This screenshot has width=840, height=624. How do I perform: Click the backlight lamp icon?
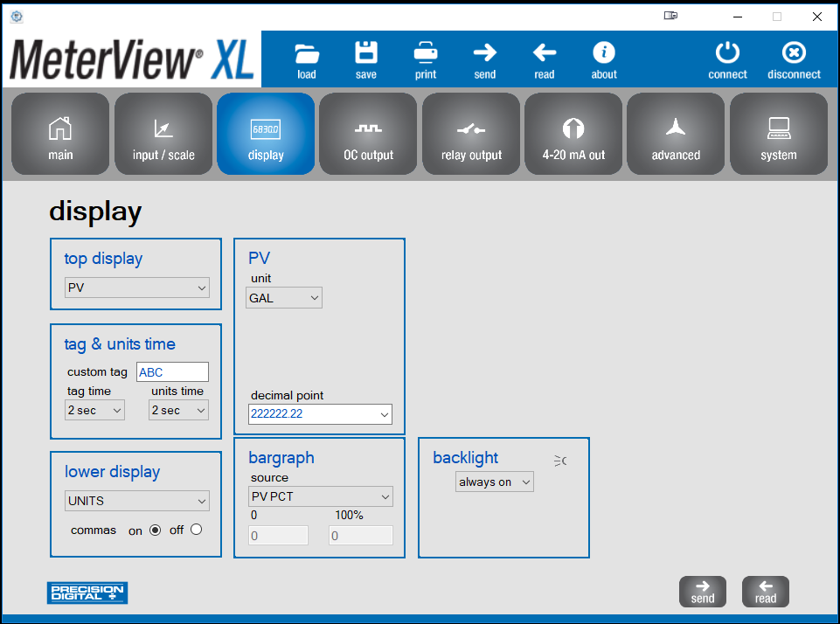[560, 461]
